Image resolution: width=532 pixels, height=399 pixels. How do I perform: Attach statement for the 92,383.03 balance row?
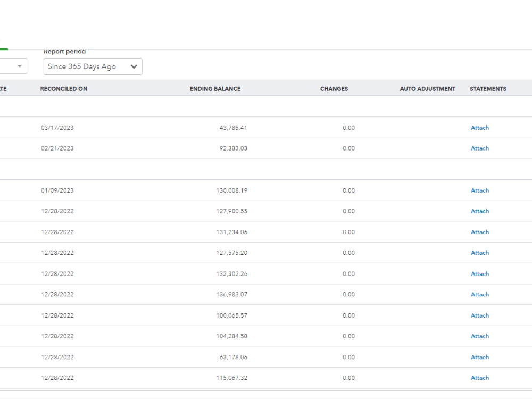click(x=480, y=148)
